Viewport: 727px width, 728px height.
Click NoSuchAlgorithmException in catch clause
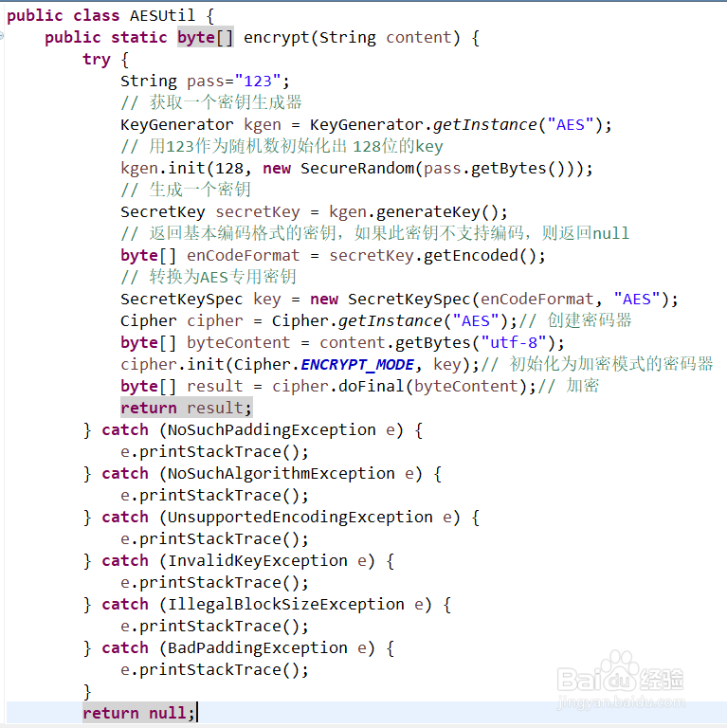tap(281, 474)
